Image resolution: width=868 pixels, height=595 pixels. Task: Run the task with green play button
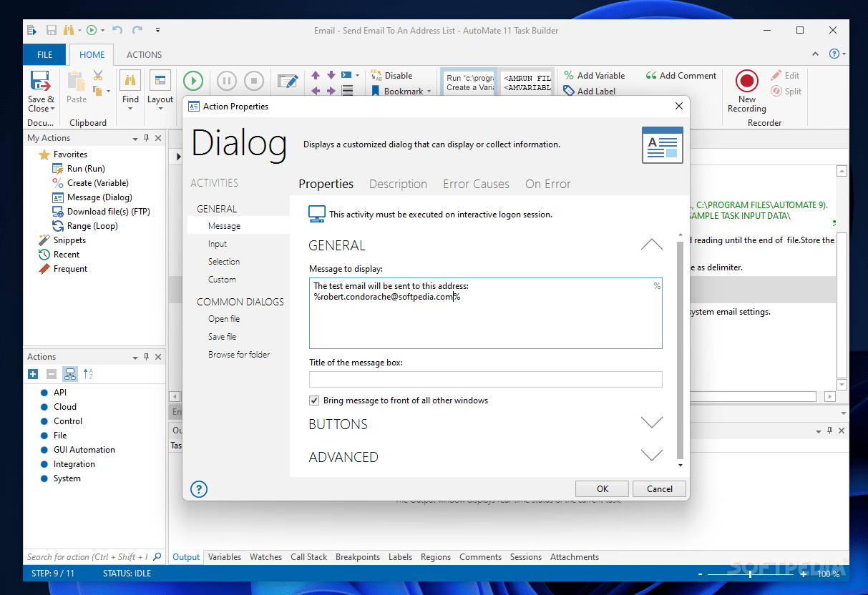(x=193, y=81)
